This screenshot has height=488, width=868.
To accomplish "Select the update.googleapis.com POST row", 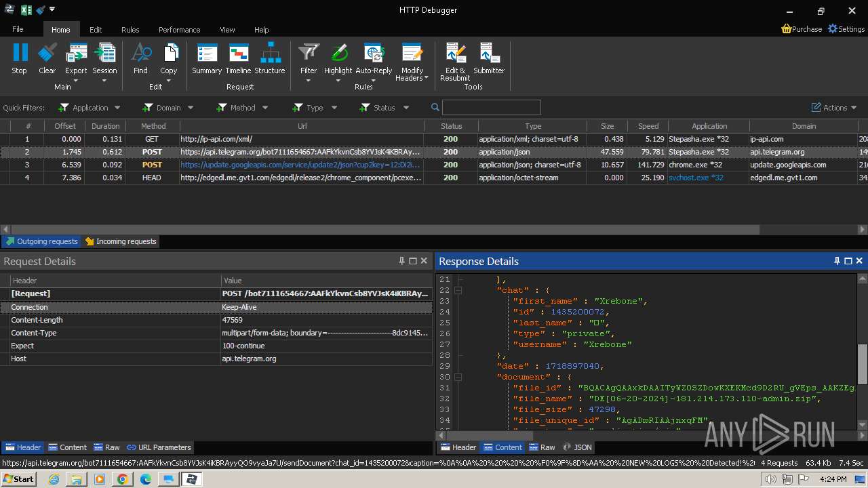I will (434, 165).
